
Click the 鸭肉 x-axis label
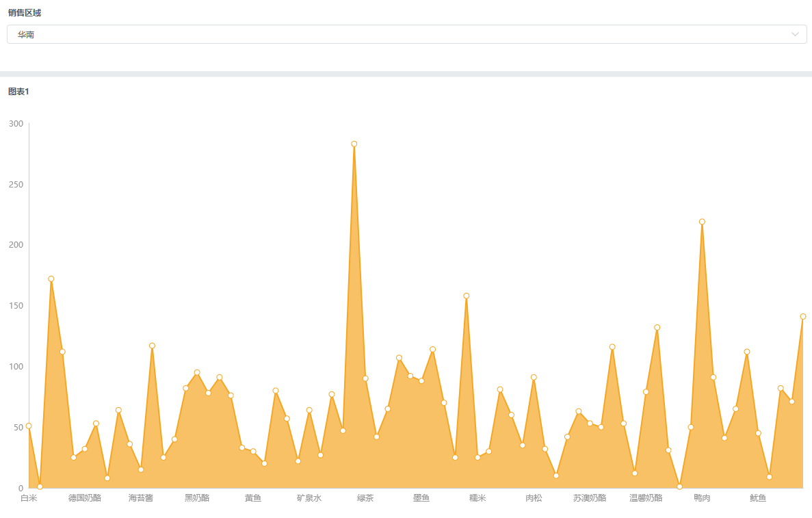(703, 498)
